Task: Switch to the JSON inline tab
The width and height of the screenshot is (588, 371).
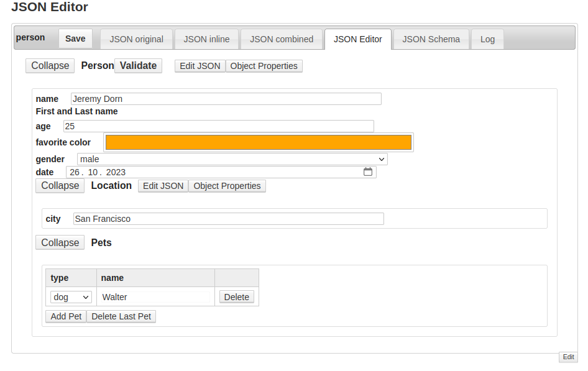Action: [x=206, y=39]
